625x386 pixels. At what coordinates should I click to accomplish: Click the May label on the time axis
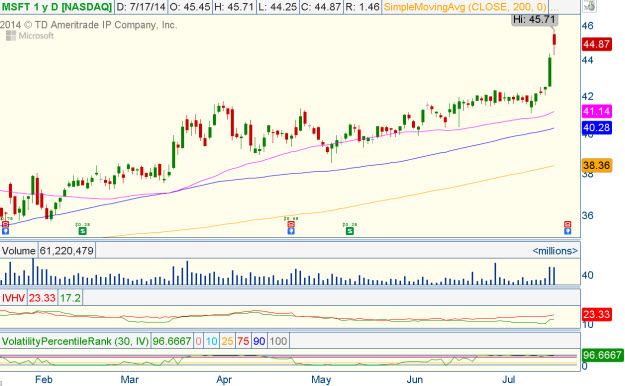coord(321,380)
